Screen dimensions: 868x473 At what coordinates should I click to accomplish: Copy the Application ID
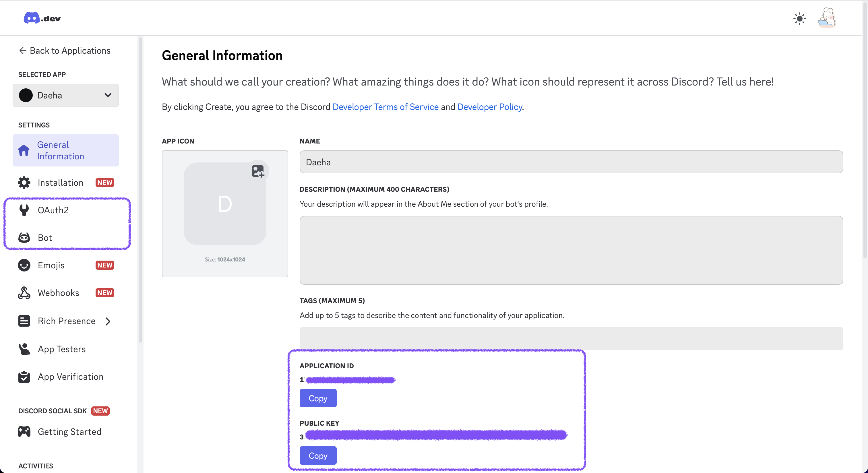pyautogui.click(x=318, y=398)
